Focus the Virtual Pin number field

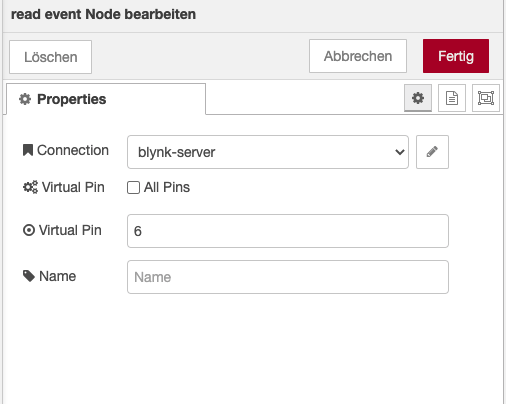(288, 231)
